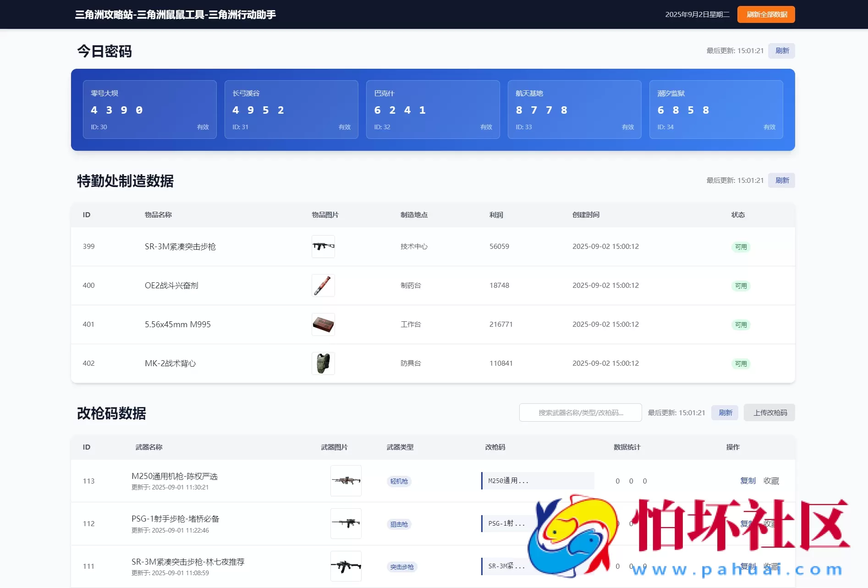Expand the M250通用 code box

pos(537,481)
